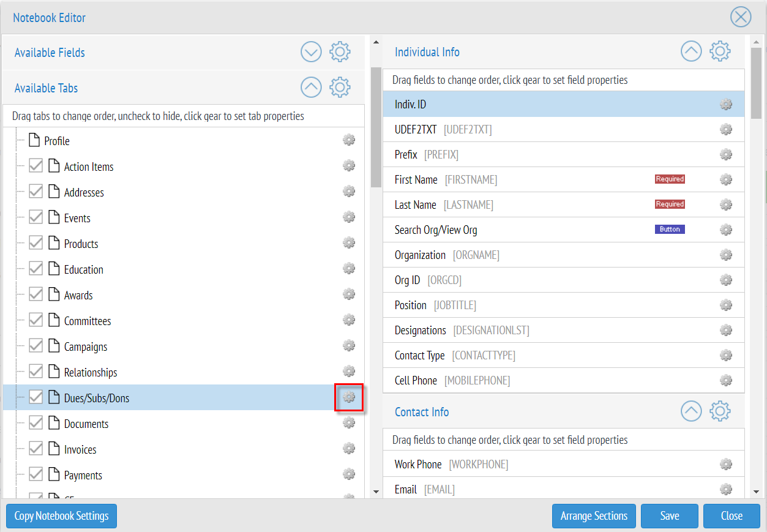Image resolution: width=767 pixels, height=532 pixels.
Task: Open Contact Info section gear settings
Action: 720,411
